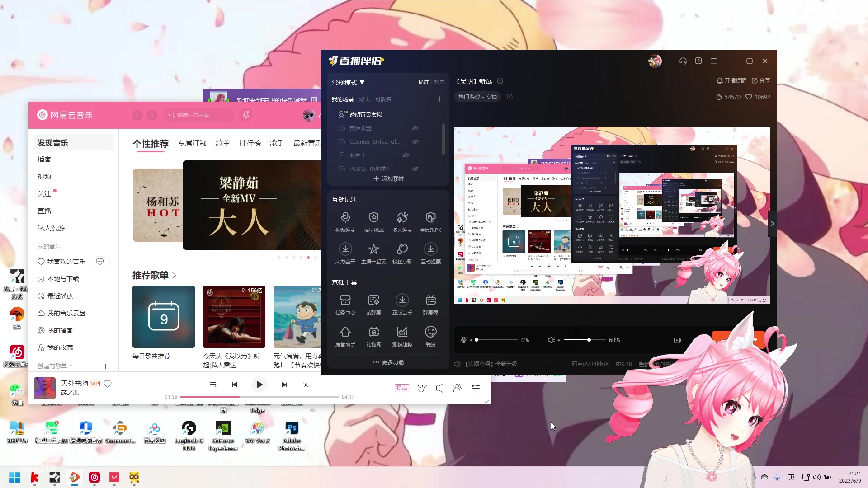Switch to 竖屏 portrait orientation
The image size is (868, 488).
pos(439,82)
